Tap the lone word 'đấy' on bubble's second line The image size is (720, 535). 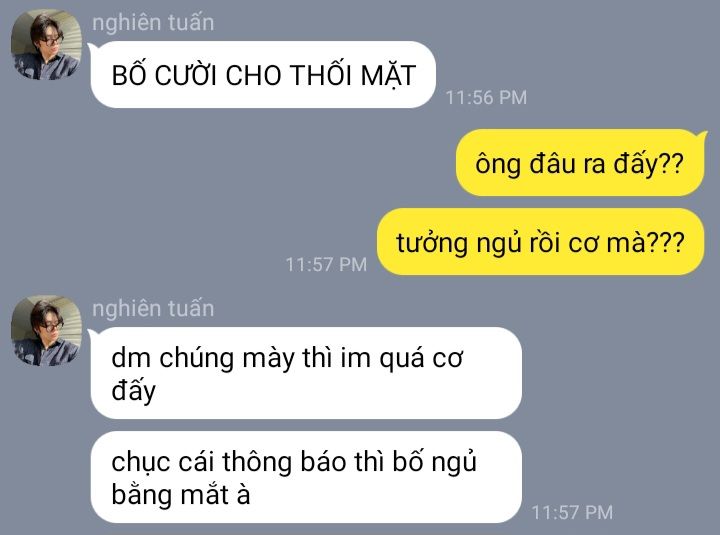(134, 390)
